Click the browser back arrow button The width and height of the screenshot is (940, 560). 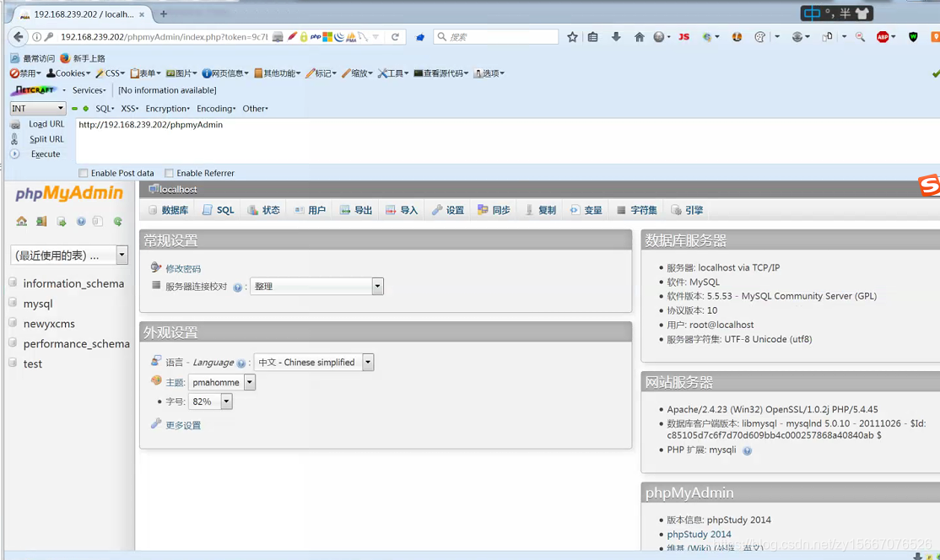(18, 37)
